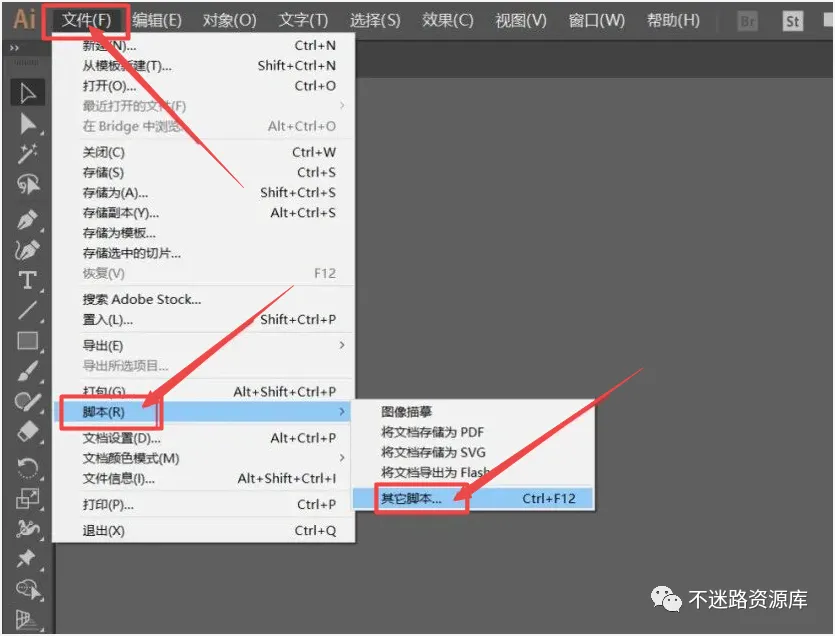The image size is (835, 636).
Task: Choose 打包(G) menu entry
Action: 203,392
